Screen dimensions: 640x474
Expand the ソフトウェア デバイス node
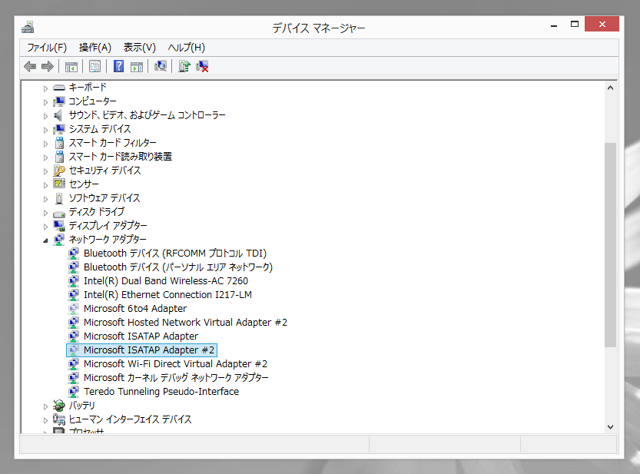coord(45,199)
